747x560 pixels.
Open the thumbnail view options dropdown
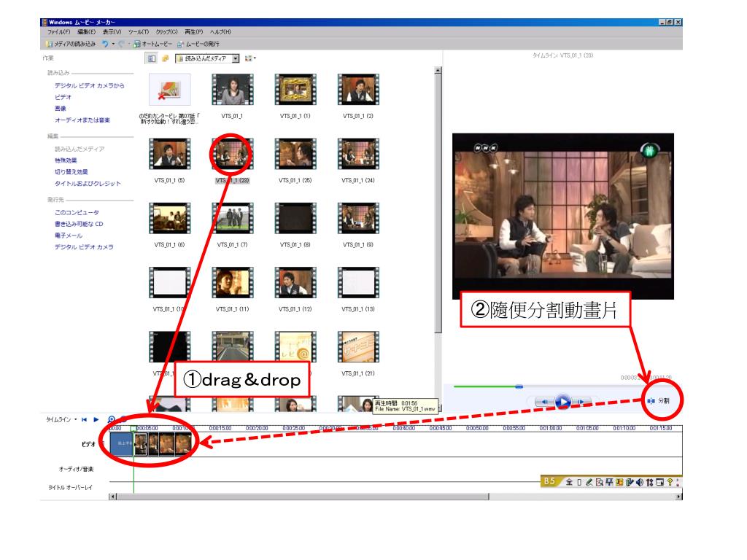click(250, 58)
